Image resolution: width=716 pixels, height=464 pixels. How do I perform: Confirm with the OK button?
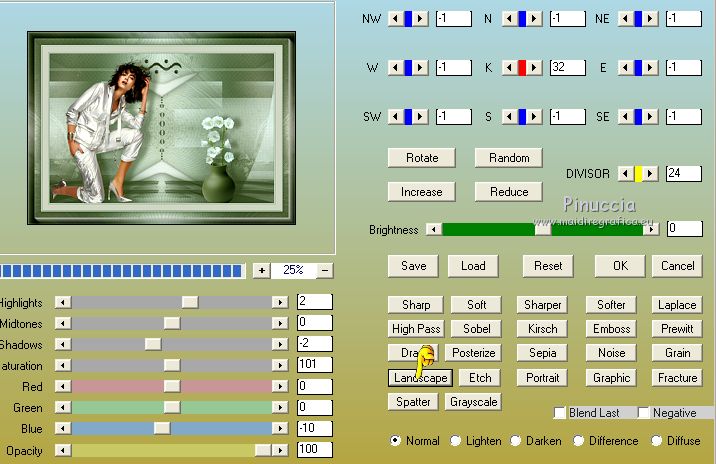click(x=620, y=266)
